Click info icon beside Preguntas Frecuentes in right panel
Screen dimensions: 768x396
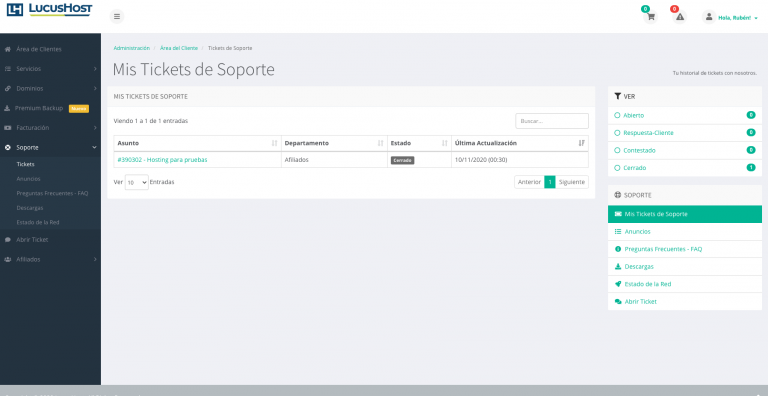click(618, 249)
